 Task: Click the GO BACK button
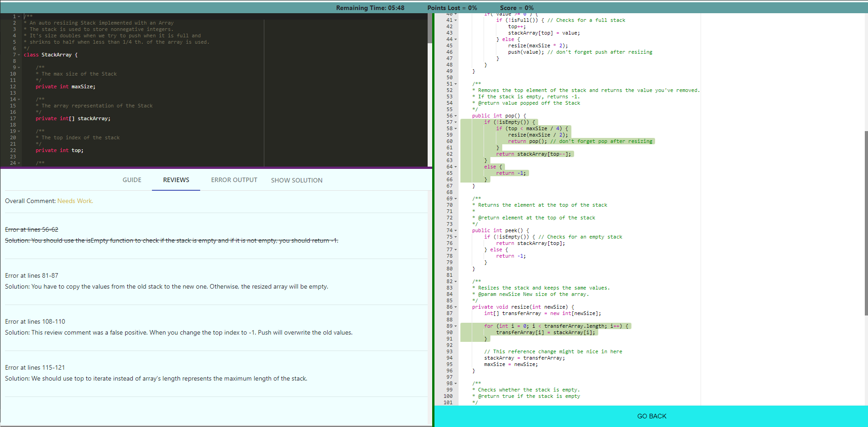click(x=651, y=416)
